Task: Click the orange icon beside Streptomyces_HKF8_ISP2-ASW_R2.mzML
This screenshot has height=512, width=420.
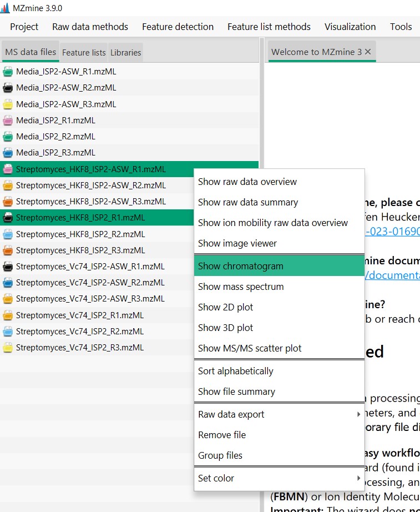Action: pos(8,185)
